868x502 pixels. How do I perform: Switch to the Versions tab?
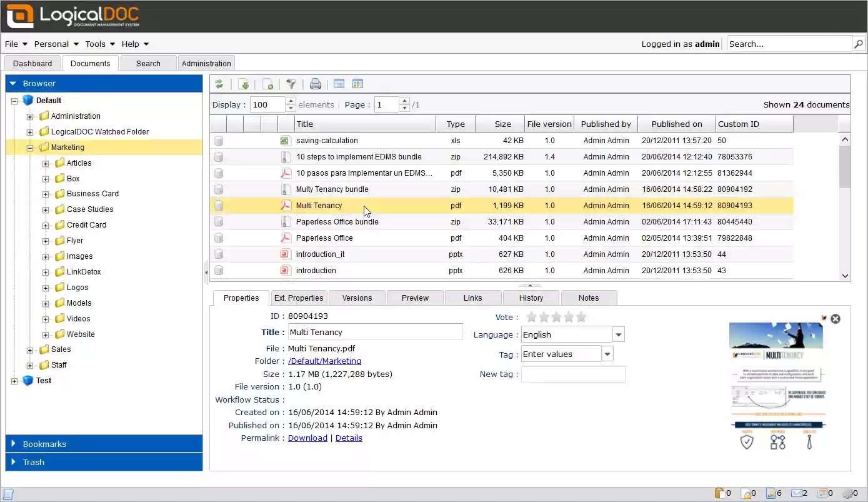356,298
